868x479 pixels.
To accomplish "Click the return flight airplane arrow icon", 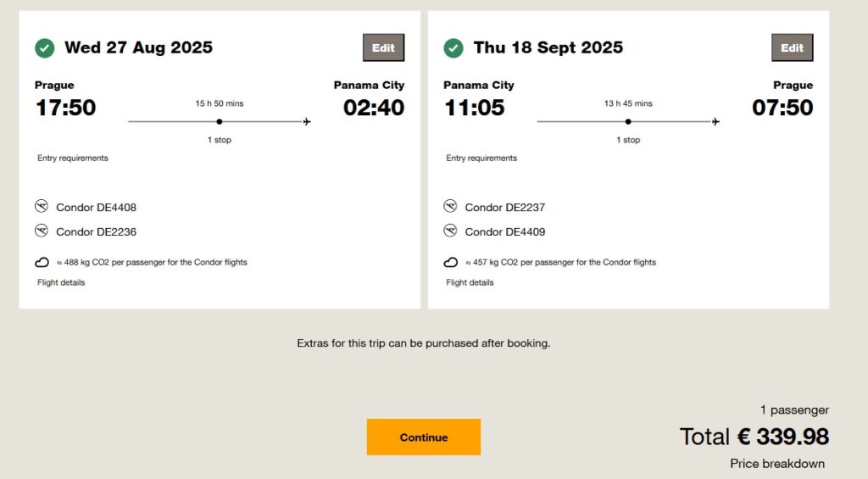I will click(x=715, y=121).
